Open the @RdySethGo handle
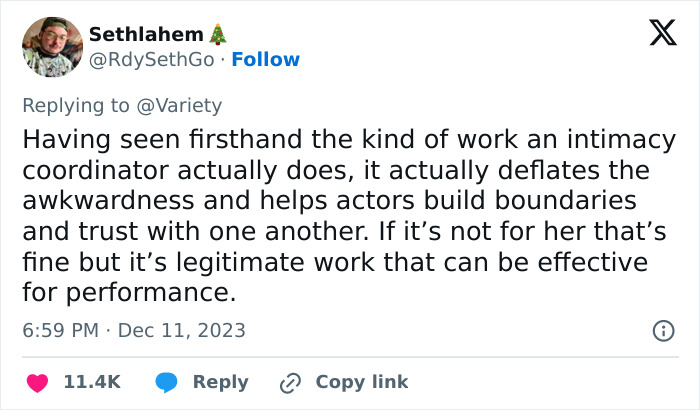The width and height of the screenshot is (700, 410). [x=151, y=60]
